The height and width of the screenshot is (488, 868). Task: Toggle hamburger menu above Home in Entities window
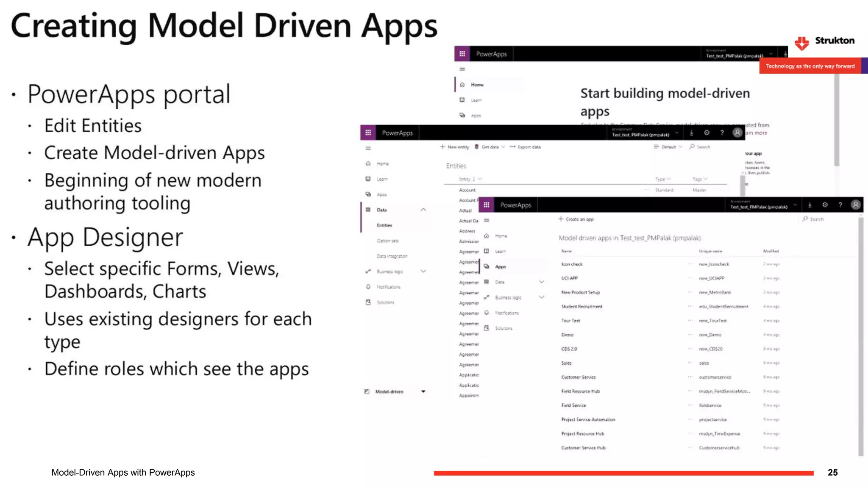pos(368,148)
